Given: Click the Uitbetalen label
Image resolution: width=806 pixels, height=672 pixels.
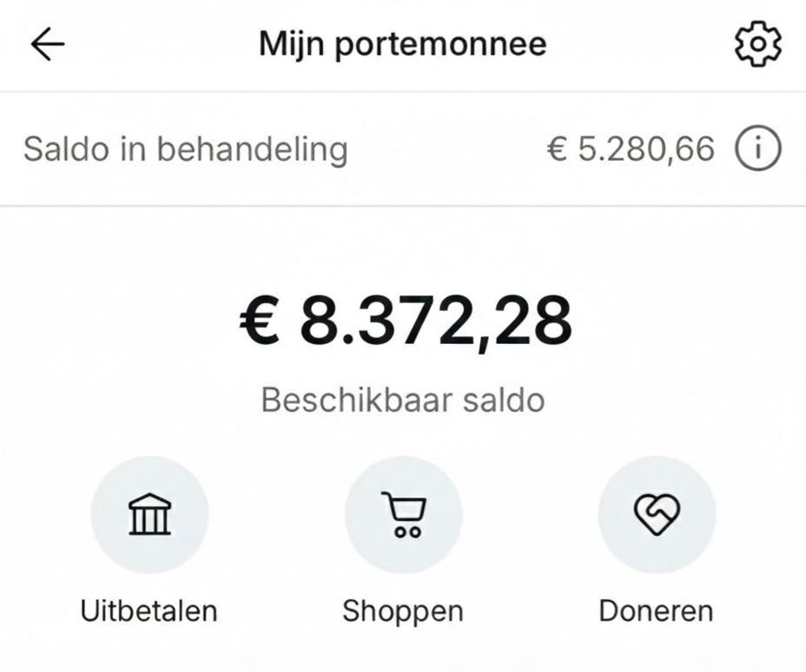Looking at the screenshot, I should 149,610.
